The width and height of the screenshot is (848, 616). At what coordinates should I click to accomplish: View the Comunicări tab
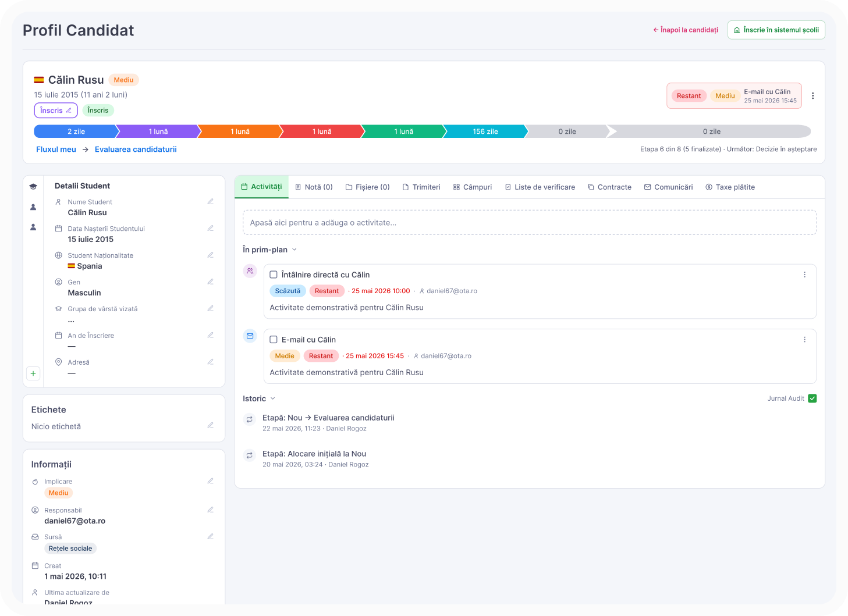(x=668, y=187)
